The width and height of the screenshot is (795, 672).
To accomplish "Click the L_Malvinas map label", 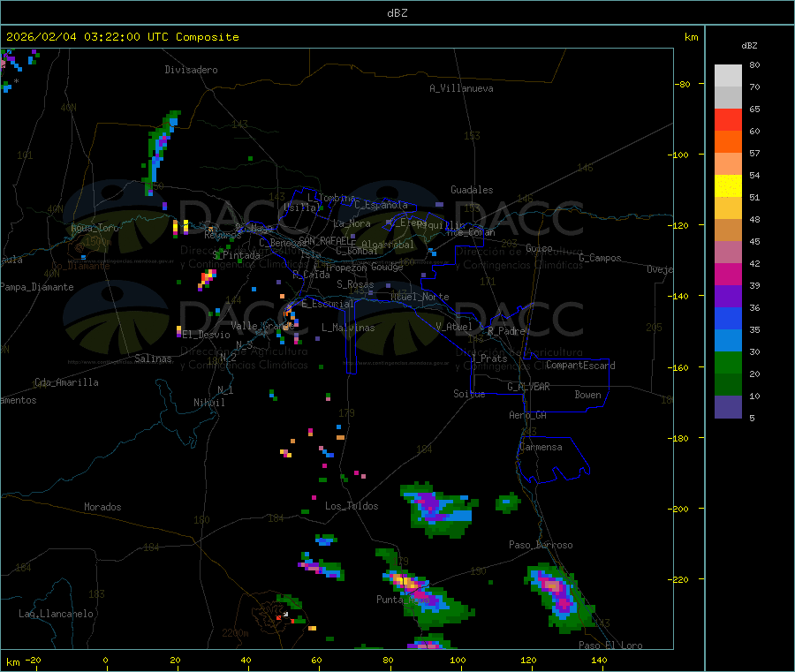I will (x=348, y=328).
